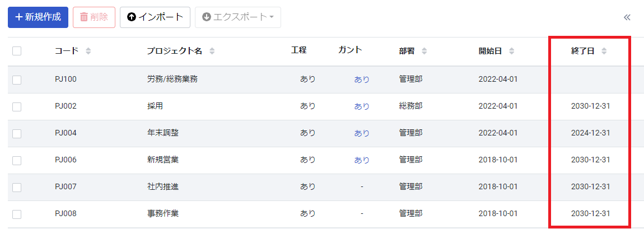Image resolution: width=644 pixels, height=229 pixels.
Task: Sort by 開始日 column arrows
Action: coord(511,52)
